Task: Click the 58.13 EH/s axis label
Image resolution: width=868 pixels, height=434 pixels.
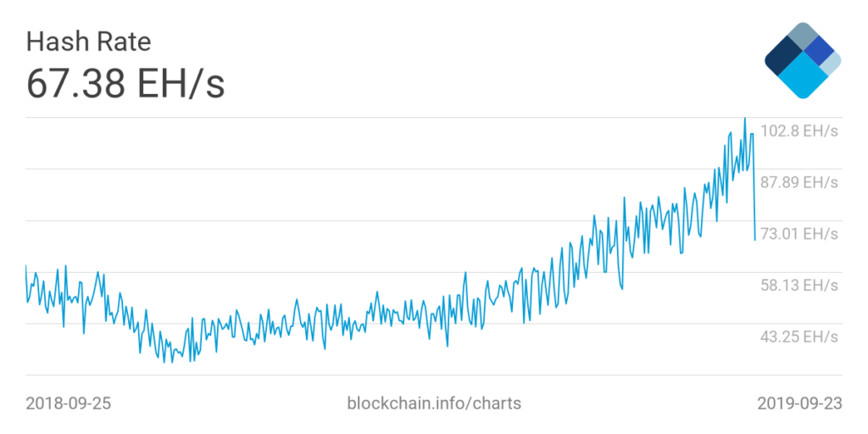Action: 799,285
